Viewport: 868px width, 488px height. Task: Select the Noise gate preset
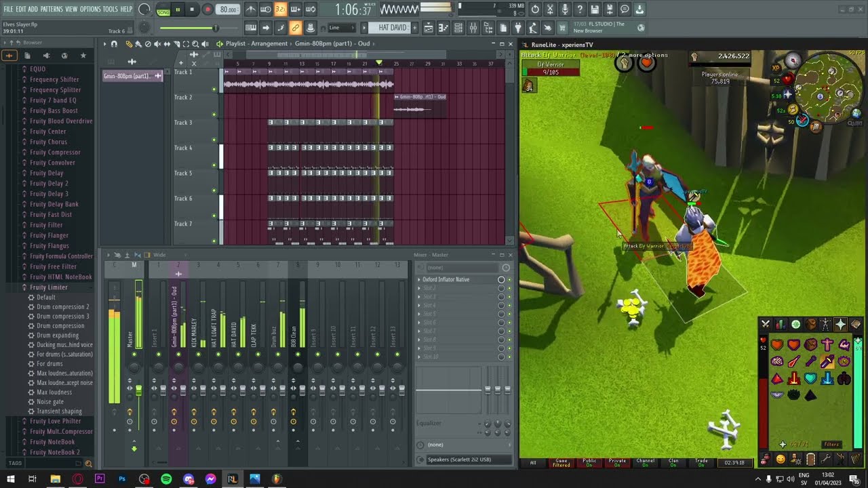[x=50, y=402]
